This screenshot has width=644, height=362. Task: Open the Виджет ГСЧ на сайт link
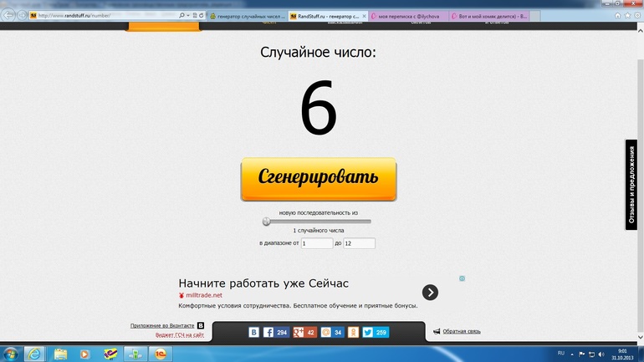tap(180, 335)
